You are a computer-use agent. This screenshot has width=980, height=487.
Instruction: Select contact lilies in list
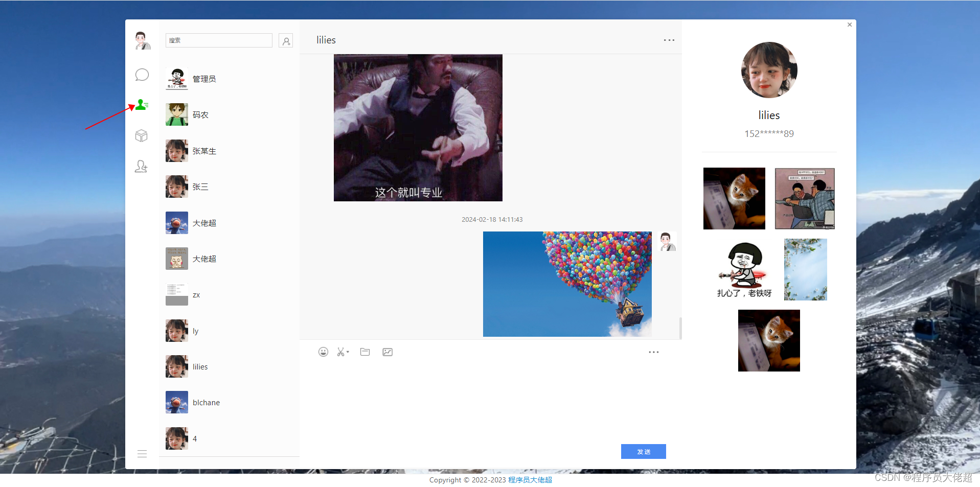(x=229, y=366)
